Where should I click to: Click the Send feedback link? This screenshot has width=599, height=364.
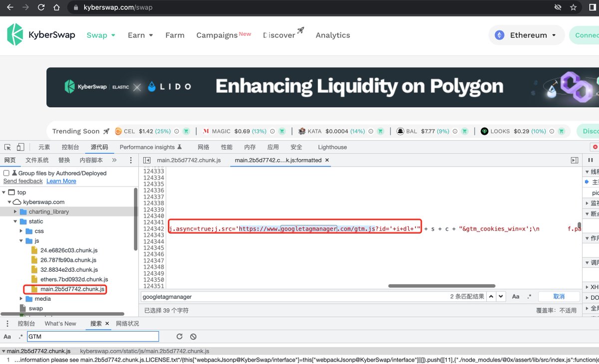(23, 181)
